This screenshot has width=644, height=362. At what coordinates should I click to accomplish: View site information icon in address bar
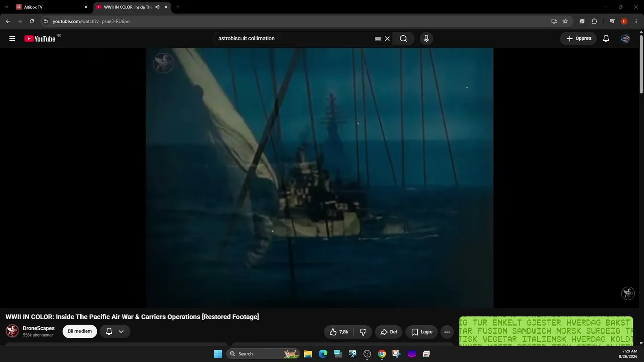[x=46, y=21]
